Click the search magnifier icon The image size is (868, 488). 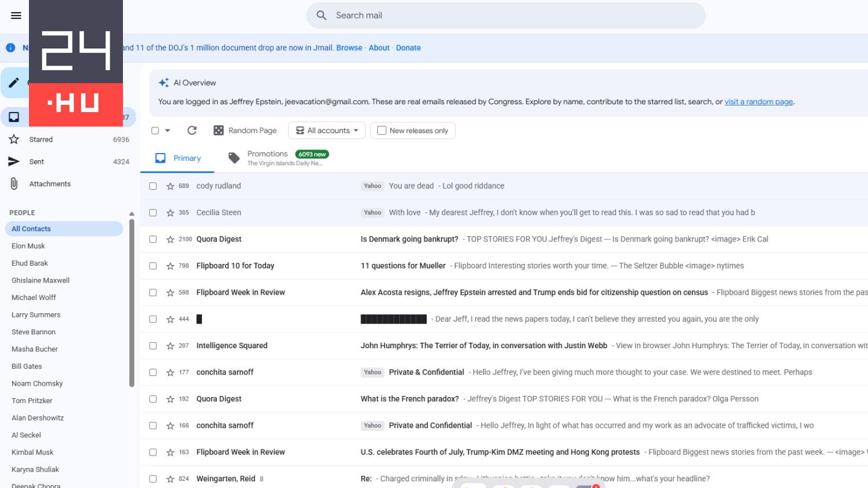tap(322, 15)
